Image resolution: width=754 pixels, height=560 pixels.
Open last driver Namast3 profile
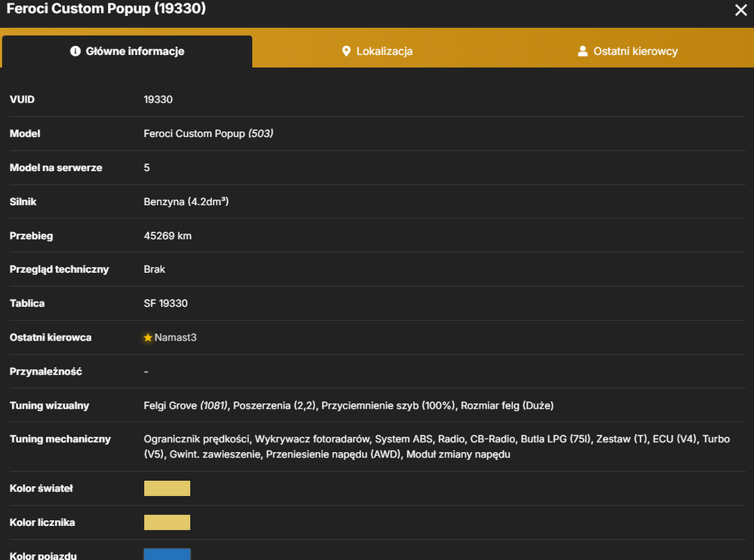(176, 338)
